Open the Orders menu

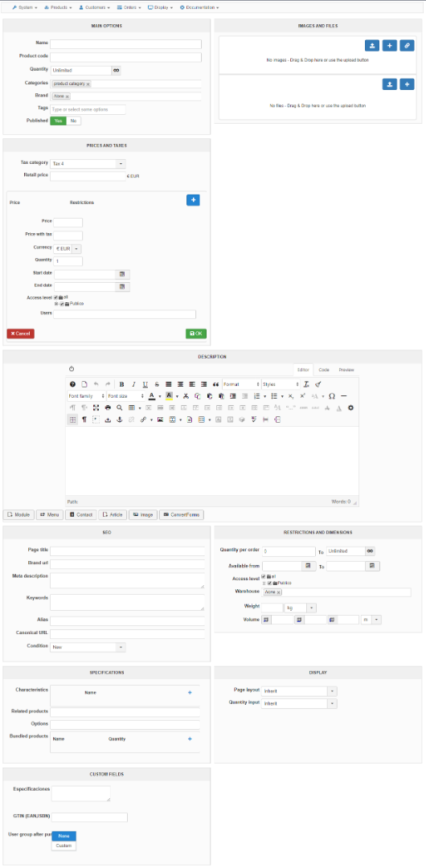pyautogui.click(x=129, y=8)
